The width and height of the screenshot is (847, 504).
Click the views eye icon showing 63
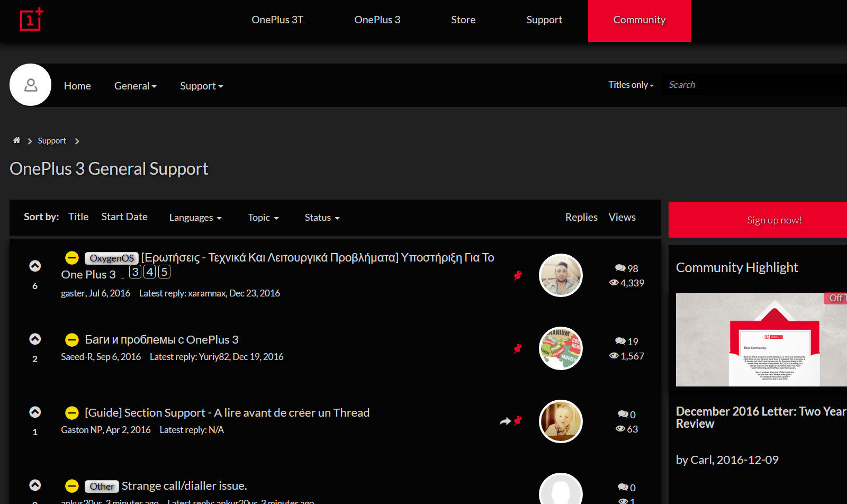(620, 429)
